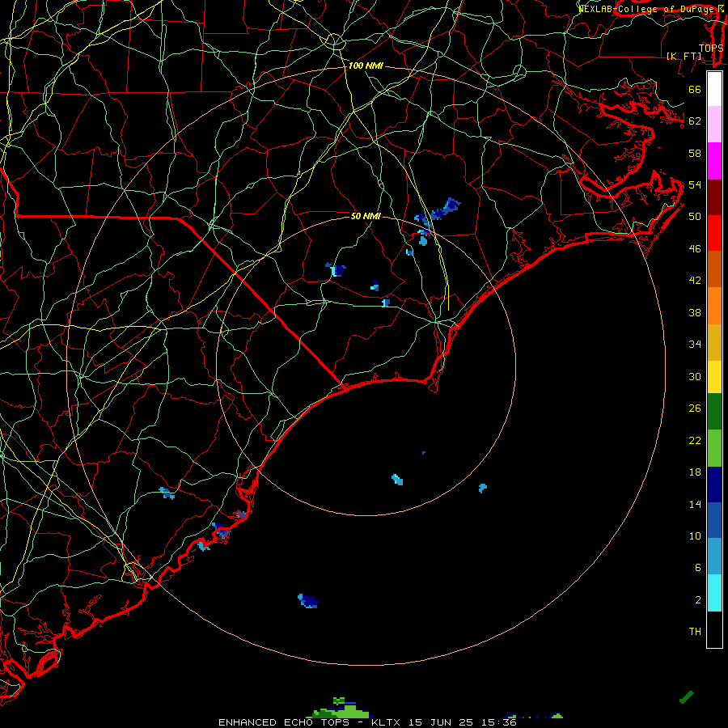Click the green echo area at the bottom edge

pos(341,710)
